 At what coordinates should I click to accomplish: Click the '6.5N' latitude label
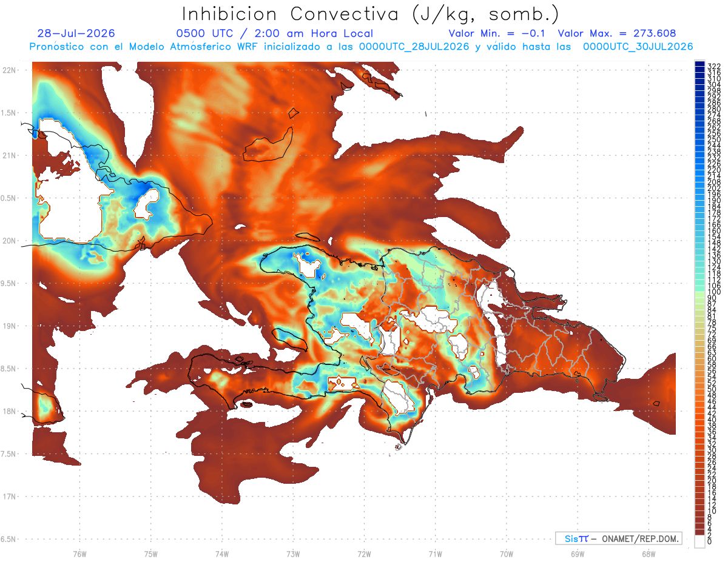tap(9, 539)
